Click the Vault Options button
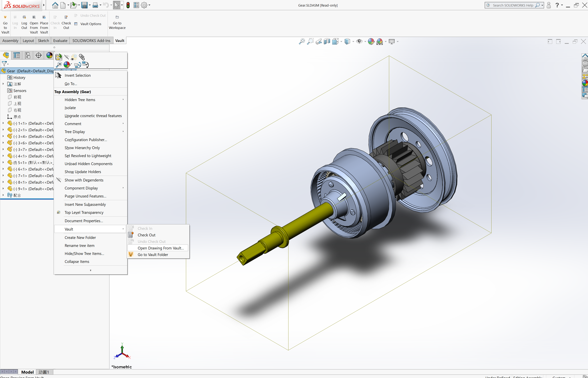The image size is (588, 378). pos(91,24)
